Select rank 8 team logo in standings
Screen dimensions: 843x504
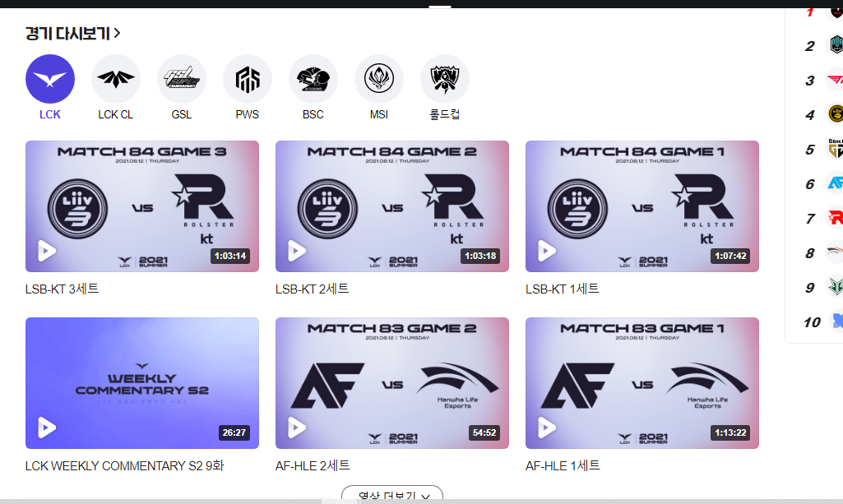[835, 252]
